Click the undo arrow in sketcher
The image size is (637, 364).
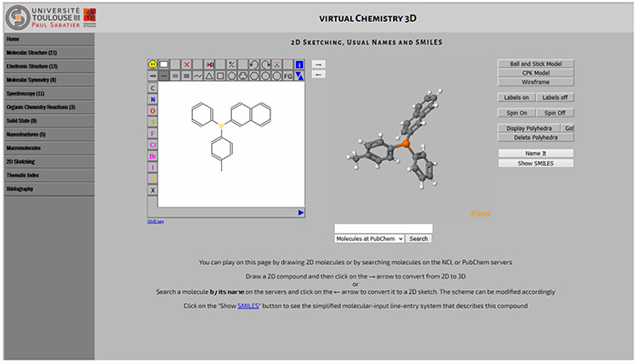point(254,65)
